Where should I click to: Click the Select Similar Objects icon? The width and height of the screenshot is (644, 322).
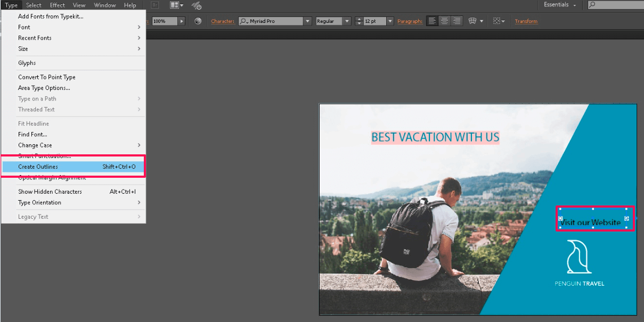pyautogui.click(x=496, y=21)
